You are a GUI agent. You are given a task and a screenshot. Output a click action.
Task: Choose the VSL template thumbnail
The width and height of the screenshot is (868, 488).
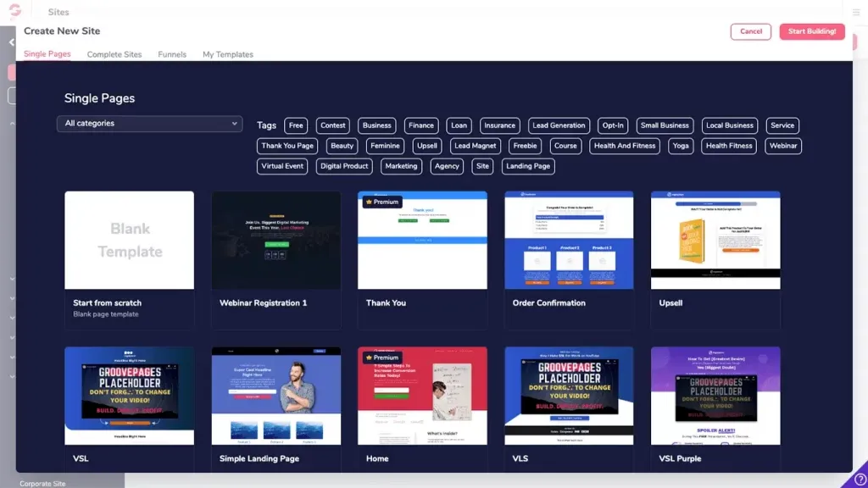[x=130, y=396]
